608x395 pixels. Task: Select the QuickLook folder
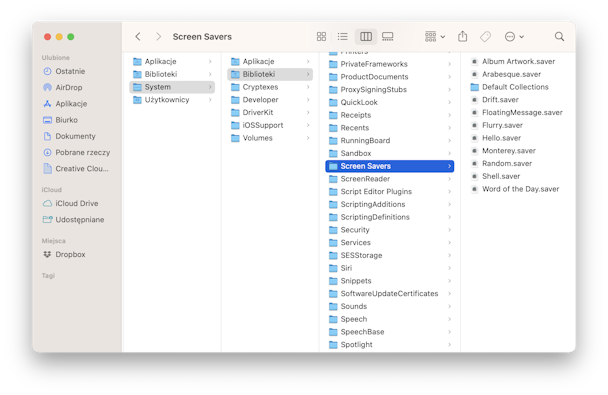point(390,103)
